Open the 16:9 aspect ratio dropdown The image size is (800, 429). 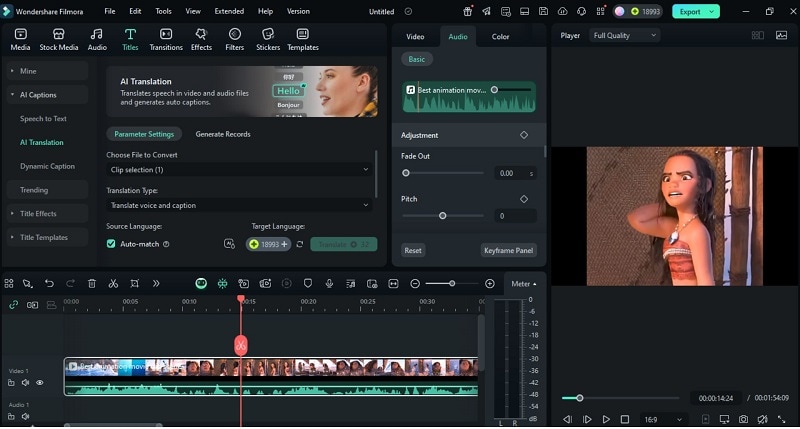pos(662,419)
